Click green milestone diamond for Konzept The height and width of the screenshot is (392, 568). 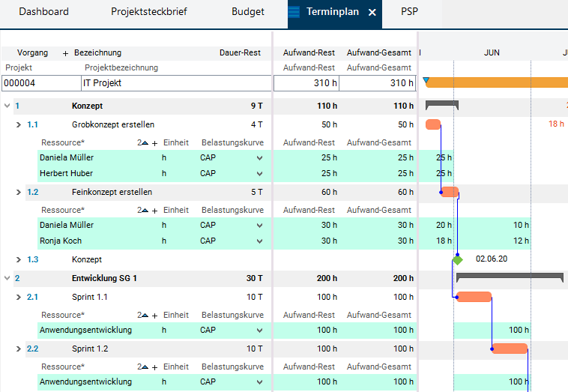coord(457,259)
